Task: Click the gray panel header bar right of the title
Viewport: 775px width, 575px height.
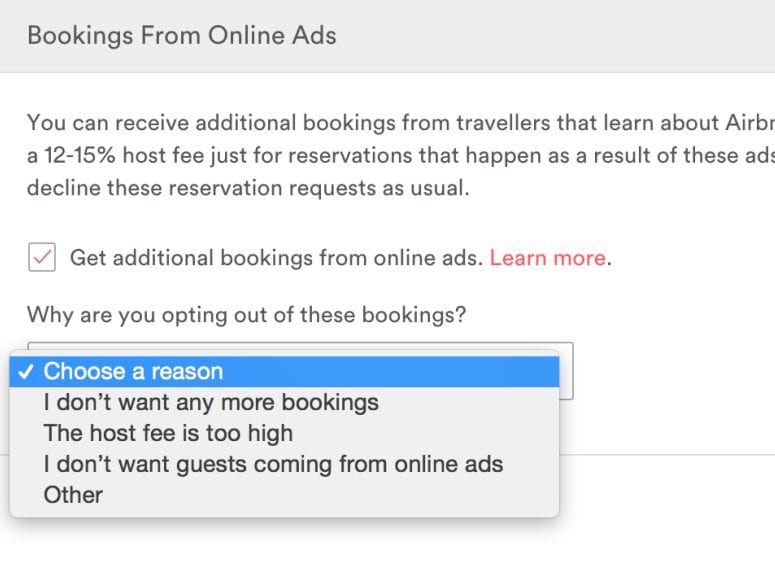Action: 560,36
